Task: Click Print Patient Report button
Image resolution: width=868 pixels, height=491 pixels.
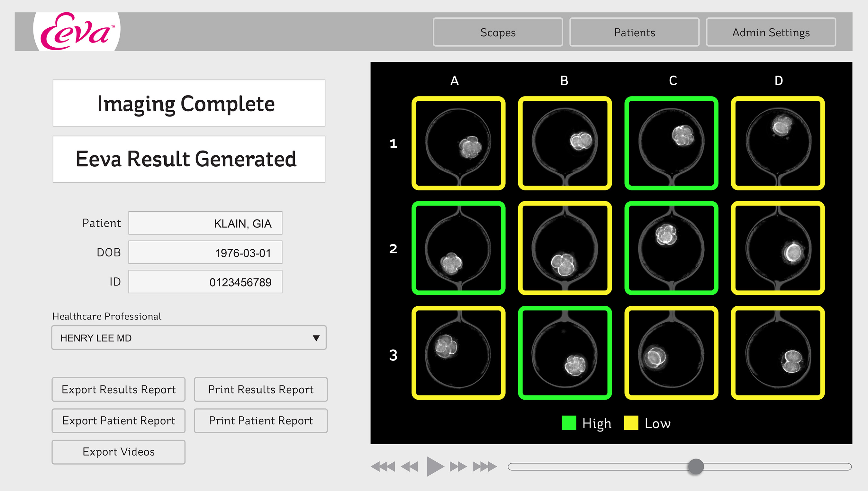Action: [260, 421]
